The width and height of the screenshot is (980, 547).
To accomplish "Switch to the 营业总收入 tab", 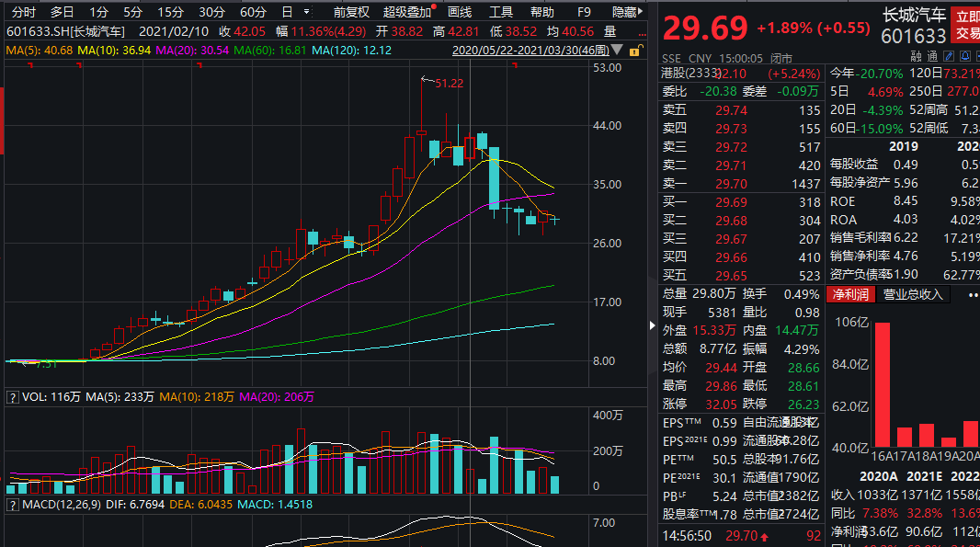I will coord(912,295).
